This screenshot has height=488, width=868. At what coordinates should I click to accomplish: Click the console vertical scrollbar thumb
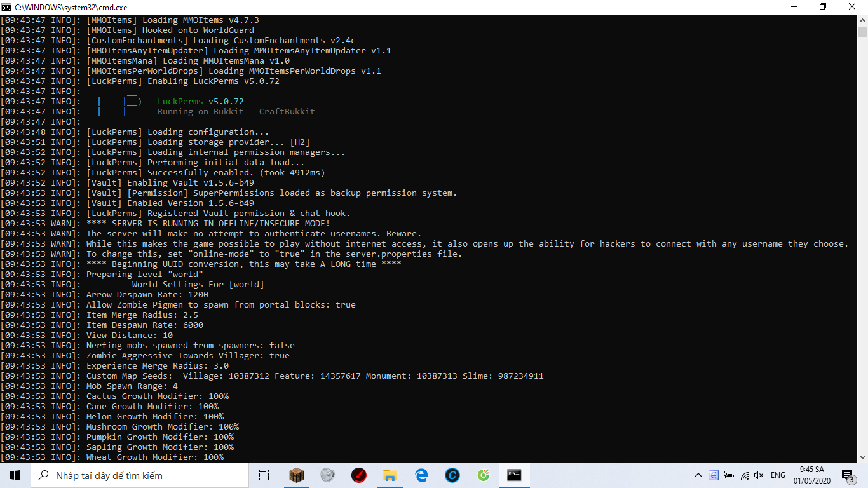pos(862,32)
